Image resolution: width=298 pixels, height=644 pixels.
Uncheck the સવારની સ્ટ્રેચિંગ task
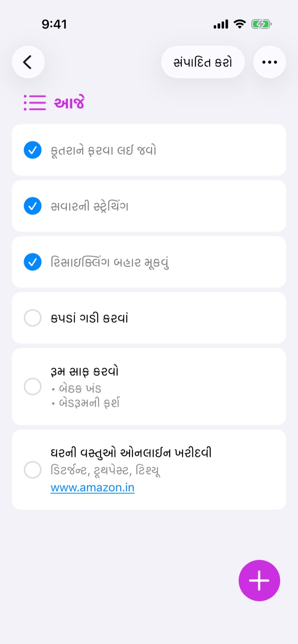[33, 206]
